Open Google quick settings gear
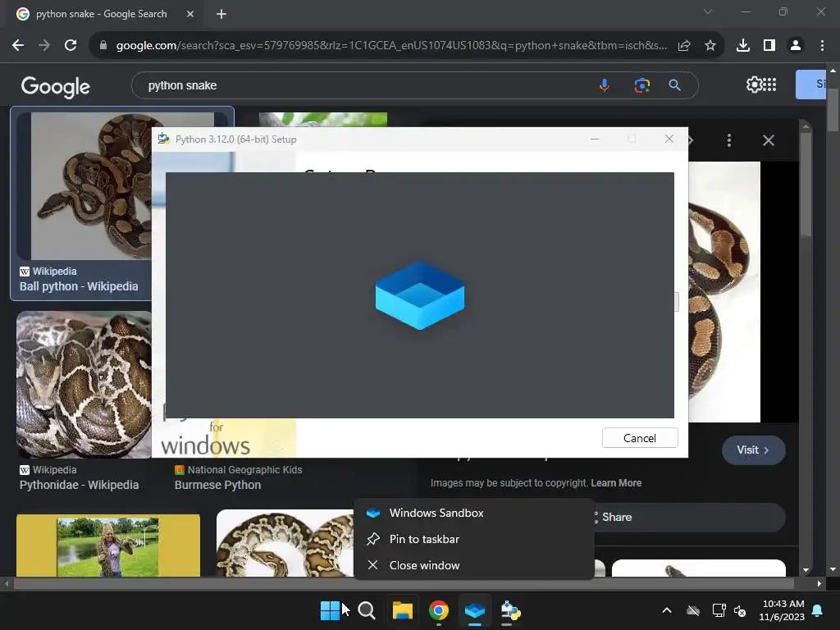This screenshot has width=840, height=630. pos(754,84)
